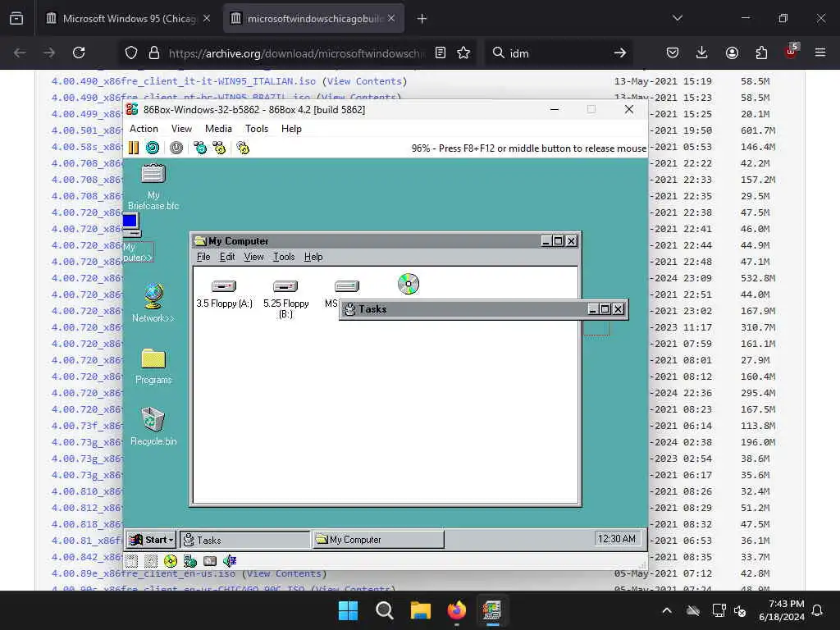Image resolution: width=840 pixels, height=630 pixels.
Task: Select the Programs folder desktop icon
Action: pyautogui.click(x=153, y=367)
